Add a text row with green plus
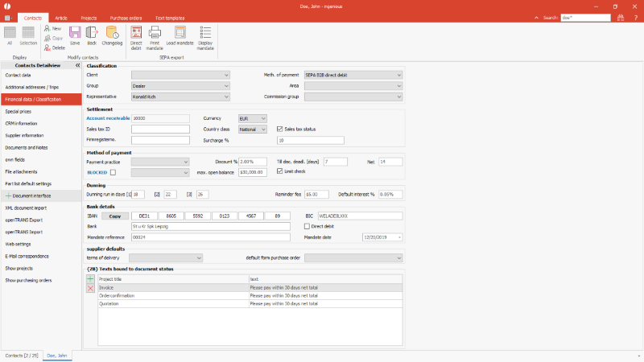The width and height of the screenshot is (644, 362). point(90,278)
